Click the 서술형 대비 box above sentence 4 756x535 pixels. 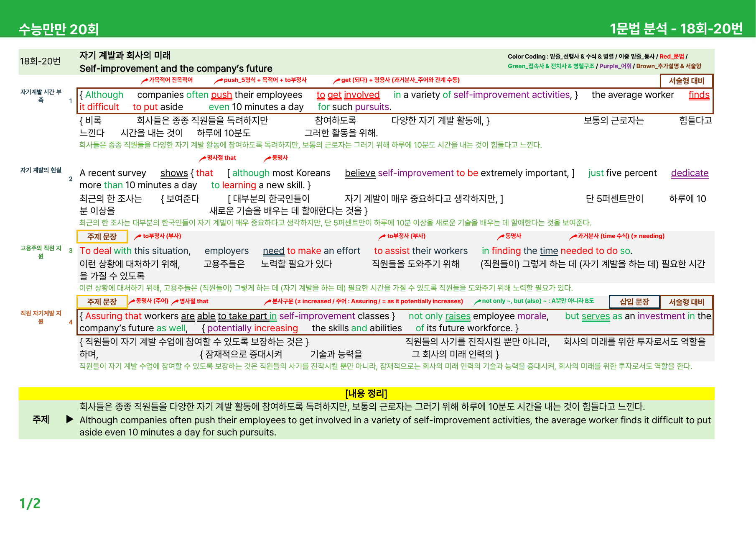(x=686, y=302)
